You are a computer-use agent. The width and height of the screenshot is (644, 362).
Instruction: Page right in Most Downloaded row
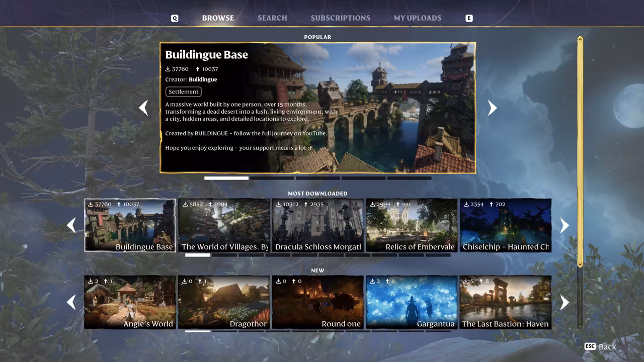565,225
